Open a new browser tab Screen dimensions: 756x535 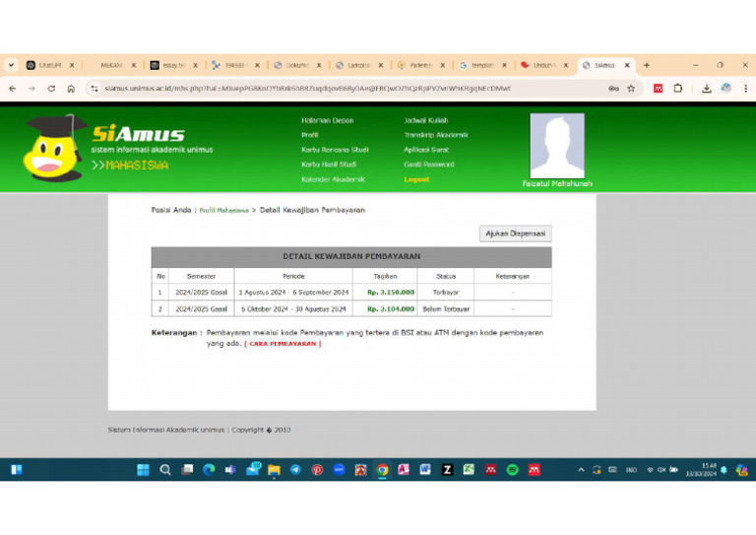(x=647, y=65)
